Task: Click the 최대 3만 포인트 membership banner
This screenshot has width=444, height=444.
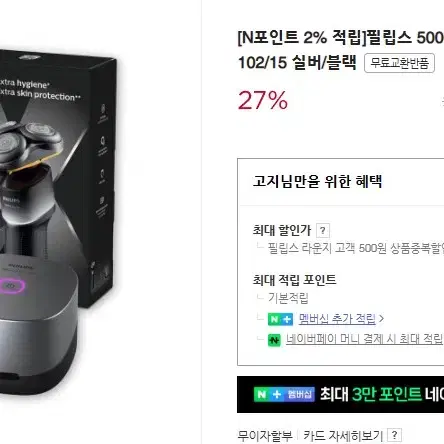Action: [x=340, y=394]
